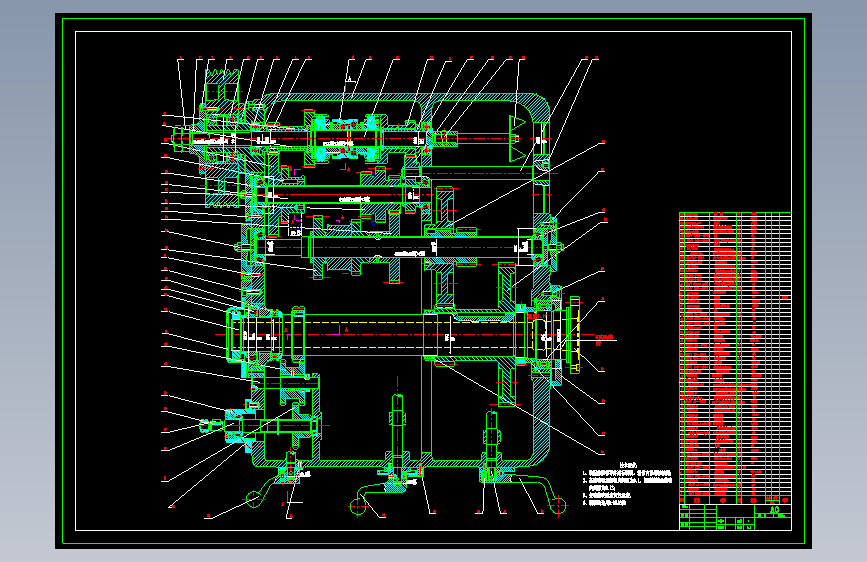The width and height of the screenshot is (867, 562).
Task: Click the white technical notes text block
Action: 626,484
